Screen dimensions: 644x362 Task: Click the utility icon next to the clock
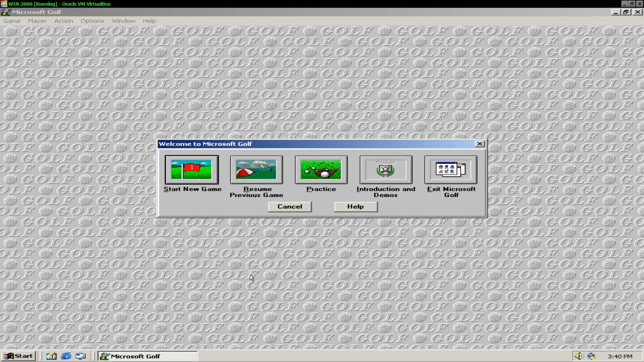[x=591, y=356]
